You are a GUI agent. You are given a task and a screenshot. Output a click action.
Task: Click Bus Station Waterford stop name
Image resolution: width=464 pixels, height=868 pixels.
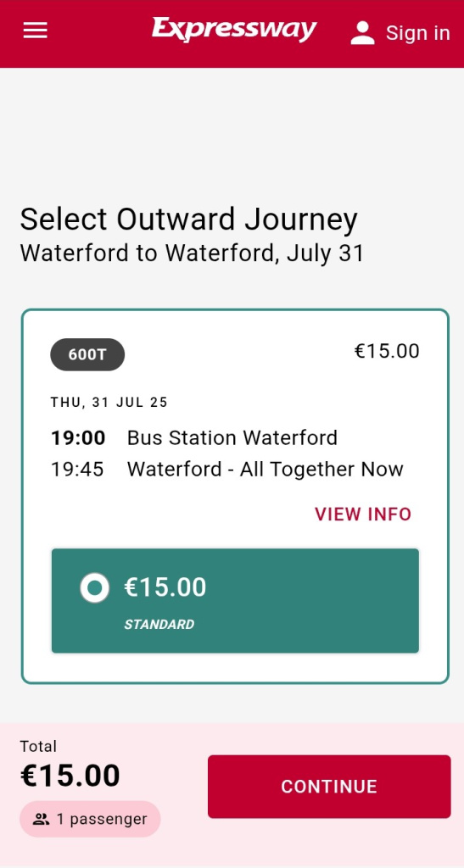point(232,438)
